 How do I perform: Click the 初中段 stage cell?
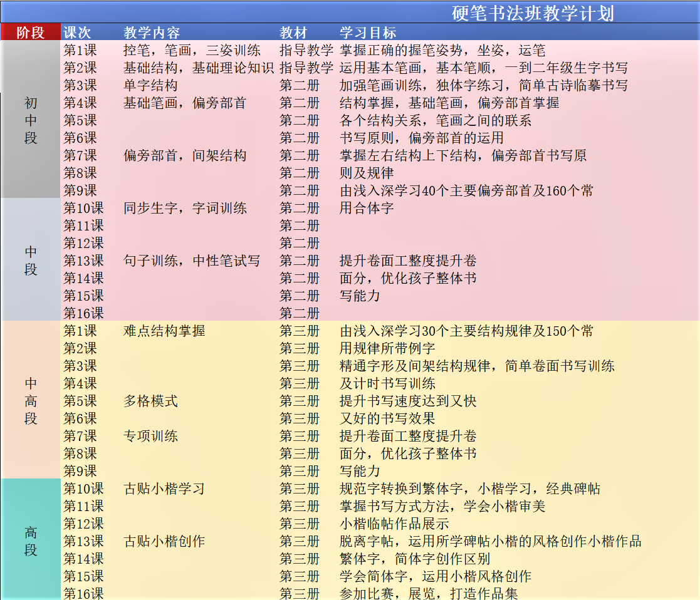(30, 123)
